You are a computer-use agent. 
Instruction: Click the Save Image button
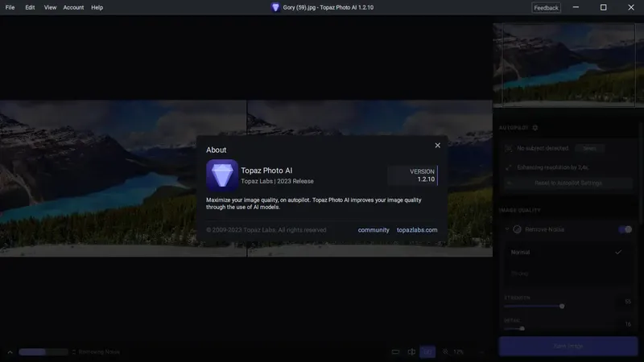coord(568,346)
